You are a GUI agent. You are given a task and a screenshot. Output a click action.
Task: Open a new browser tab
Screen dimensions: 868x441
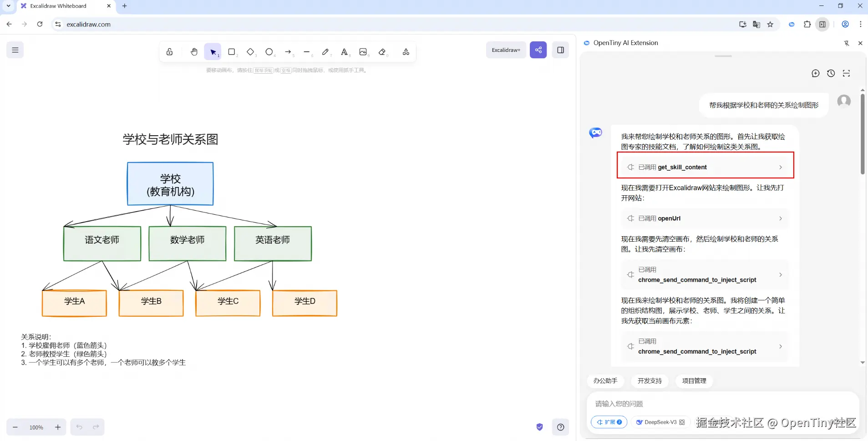click(x=125, y=6)
